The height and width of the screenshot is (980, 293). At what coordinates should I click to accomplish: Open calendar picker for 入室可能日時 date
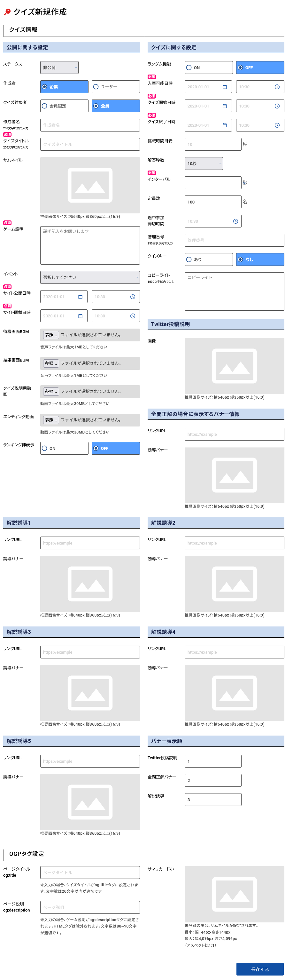225,87
